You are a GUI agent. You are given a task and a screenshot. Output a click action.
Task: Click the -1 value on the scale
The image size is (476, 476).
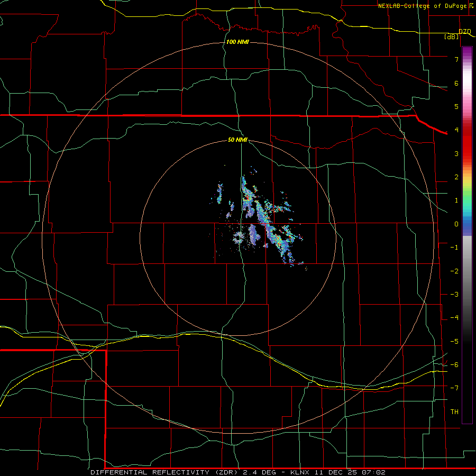pos(454,248)
